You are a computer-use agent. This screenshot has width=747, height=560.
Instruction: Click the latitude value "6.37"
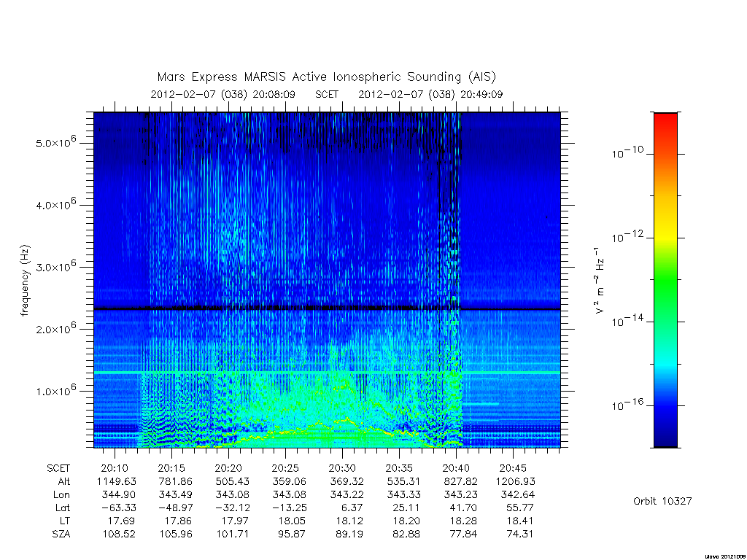[352, 507]
